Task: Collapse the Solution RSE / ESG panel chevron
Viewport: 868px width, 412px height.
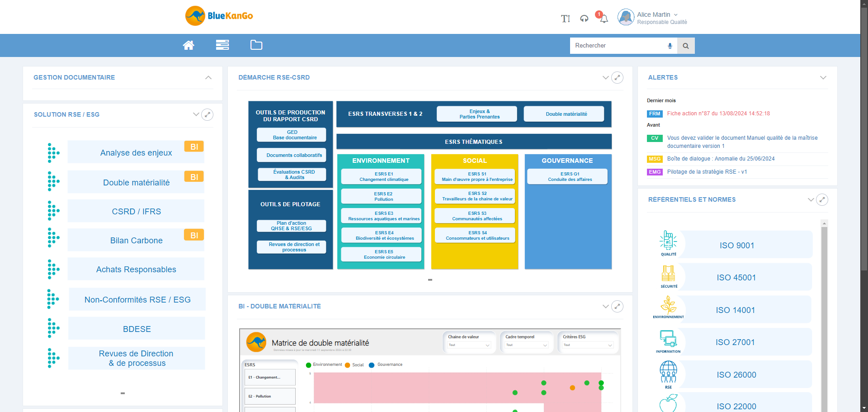Action: coord(196,114)
